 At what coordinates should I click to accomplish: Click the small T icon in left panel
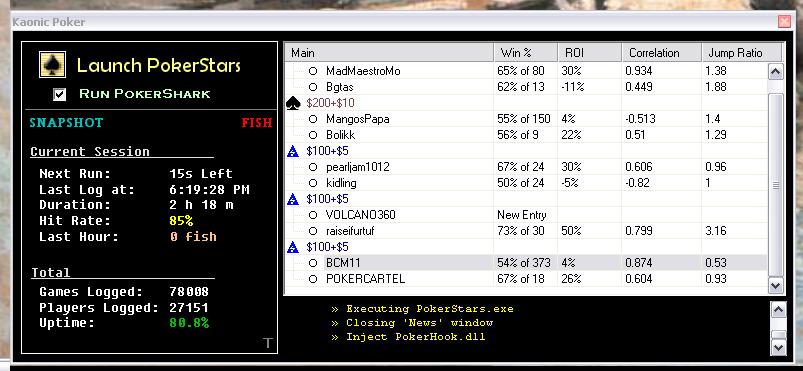pyautogui.click(x=268, y=343)
